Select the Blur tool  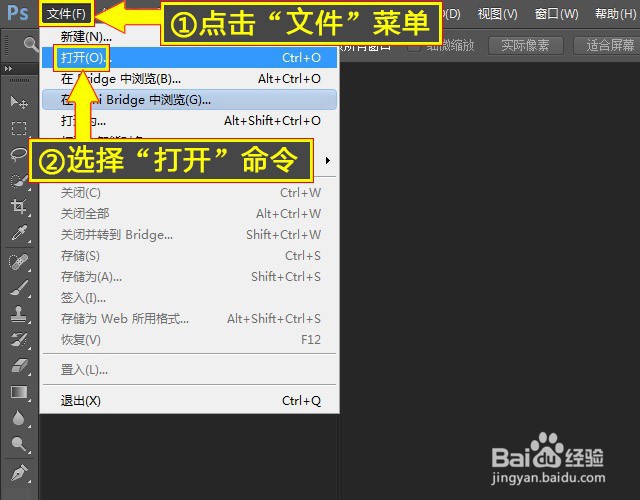coord(19,418)
